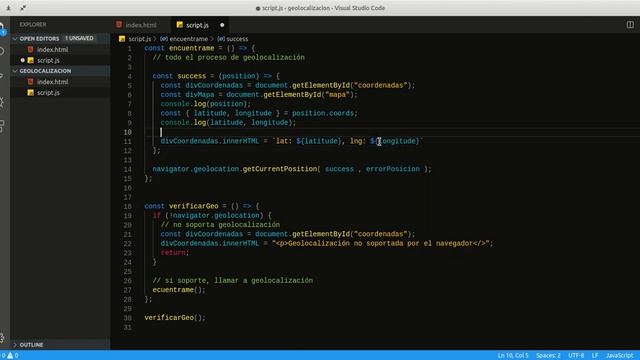Click 'Geolocalización no soportada' string on line 22
The image size is (640, 360).
[382, 243]
